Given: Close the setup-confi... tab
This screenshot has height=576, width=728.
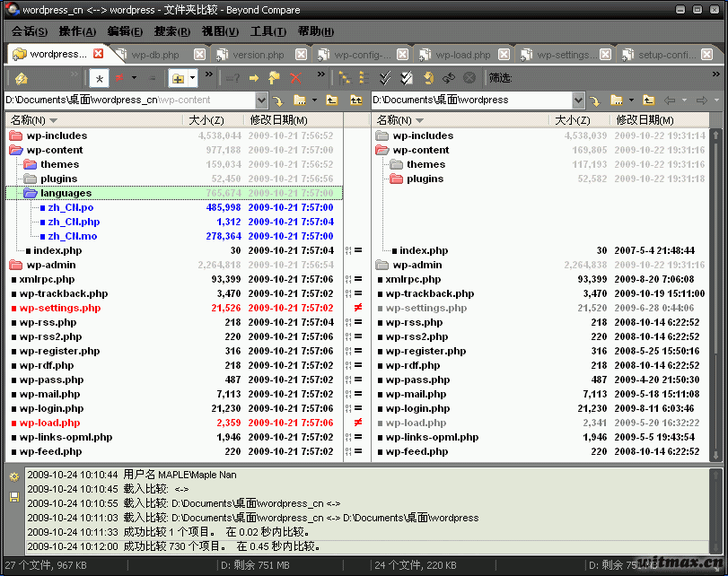Looking at the screenshot, I should click(x=706, y=55).
